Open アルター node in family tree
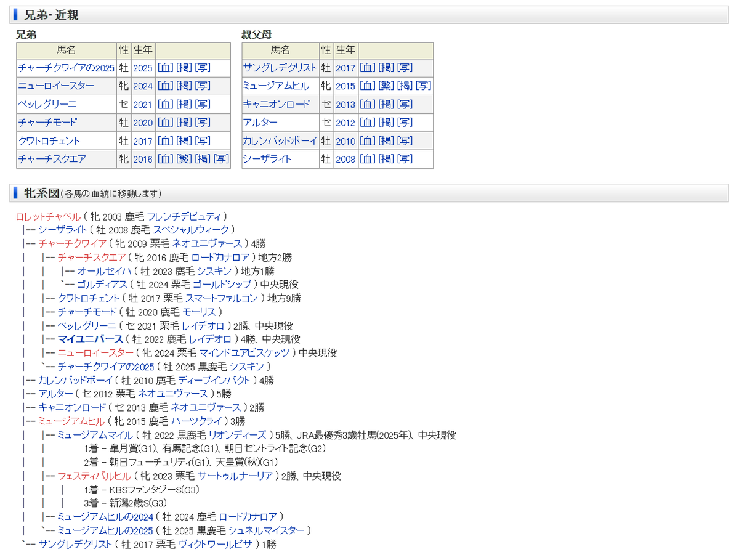Image resolution: width=739 pixels, height=560 pixels. (x=56, y=394)
